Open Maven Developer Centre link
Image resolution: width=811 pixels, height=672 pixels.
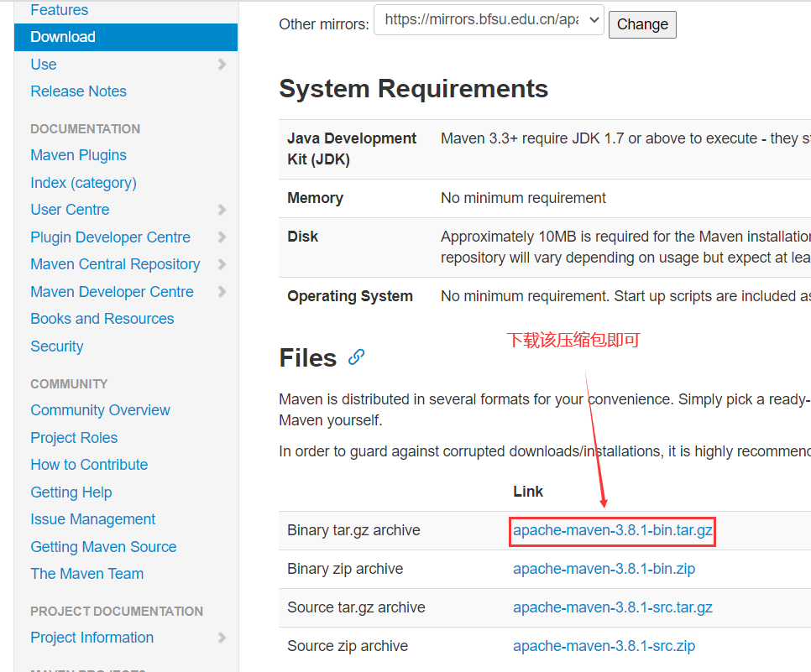click(x=112, y=292)
